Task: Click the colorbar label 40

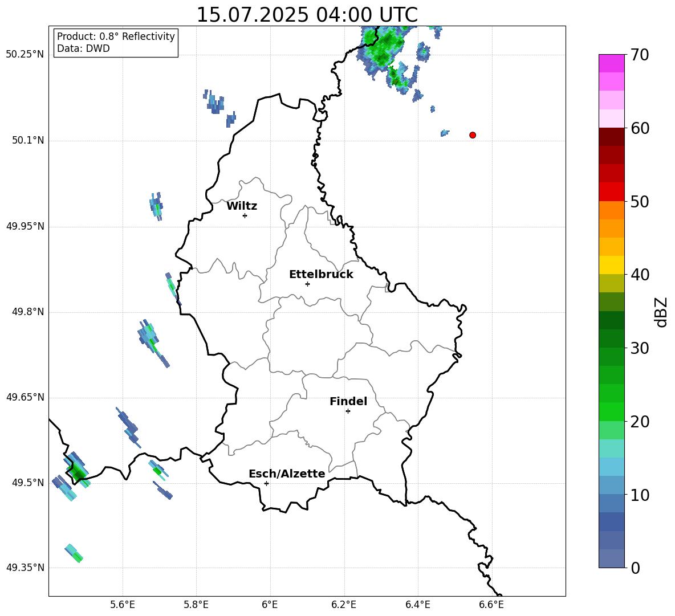Action: pos(640,275)
